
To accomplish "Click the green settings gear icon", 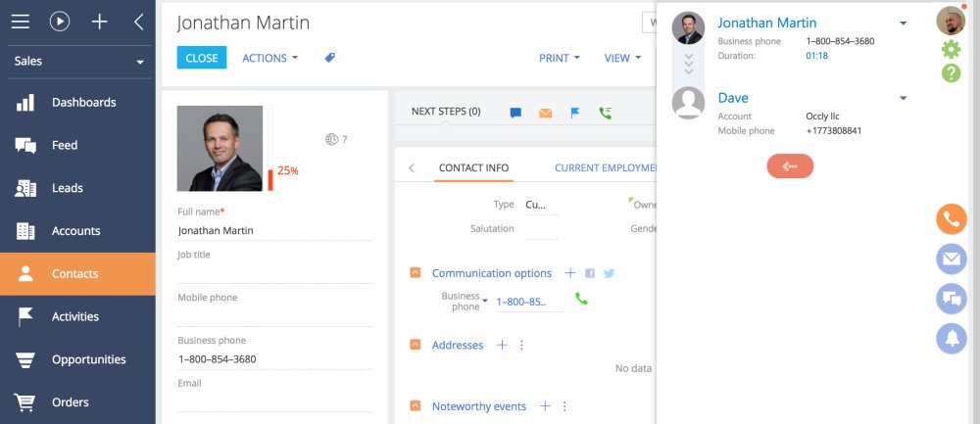I will click(x=951, y=49).
